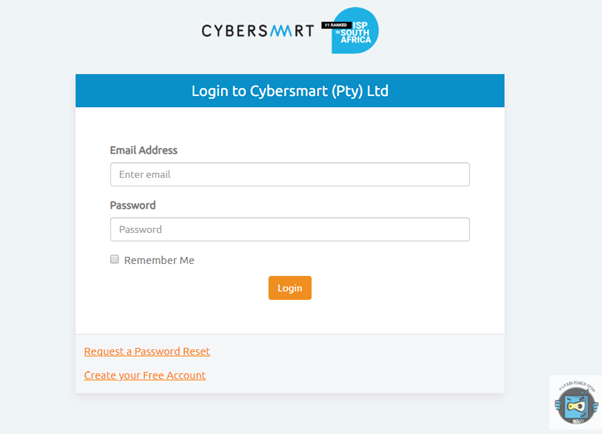Click the blue M letters in logo
This screenshot has height=434, width=602.
click(281, 31)
